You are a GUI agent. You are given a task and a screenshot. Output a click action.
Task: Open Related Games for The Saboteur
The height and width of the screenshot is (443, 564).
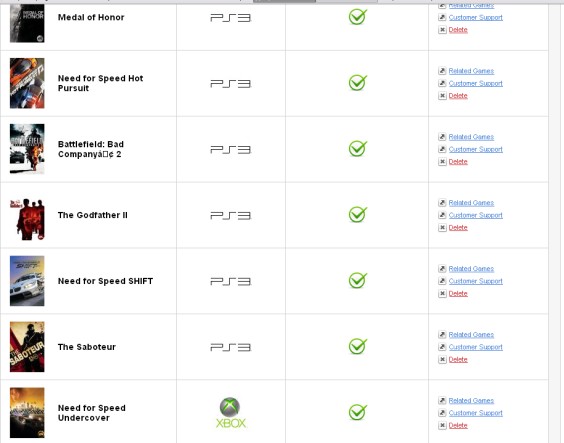[471, 335]
